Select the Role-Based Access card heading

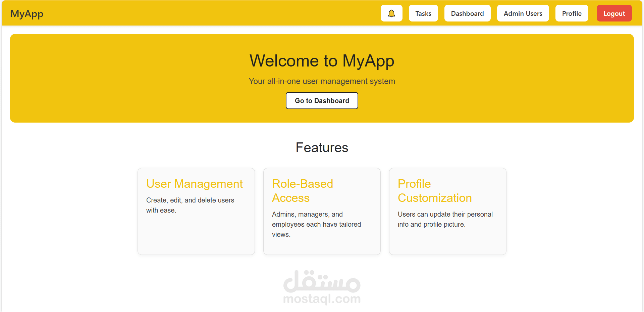pyautogui.click(x=303, y=191)
